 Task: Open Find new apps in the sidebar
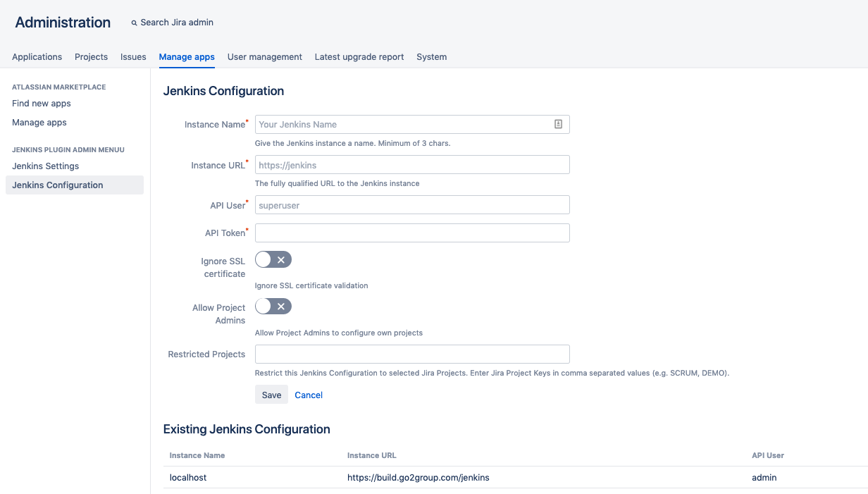(x=41, y=103)
